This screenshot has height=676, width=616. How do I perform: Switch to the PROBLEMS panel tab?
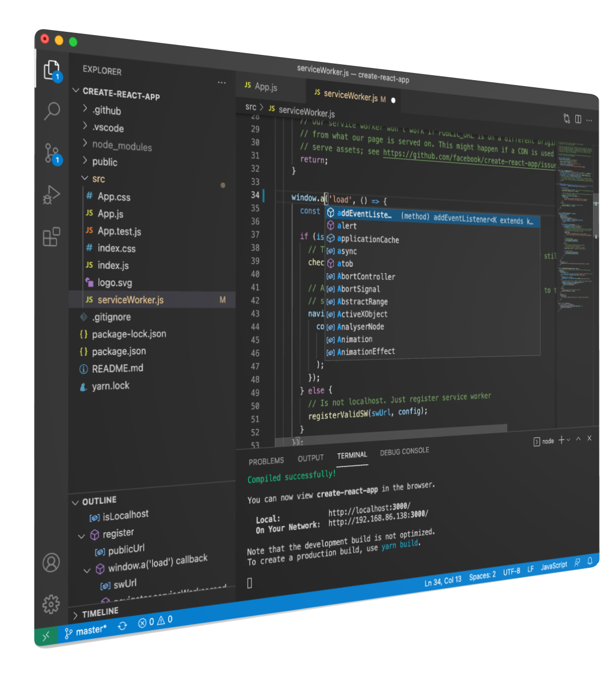(266, 461)
